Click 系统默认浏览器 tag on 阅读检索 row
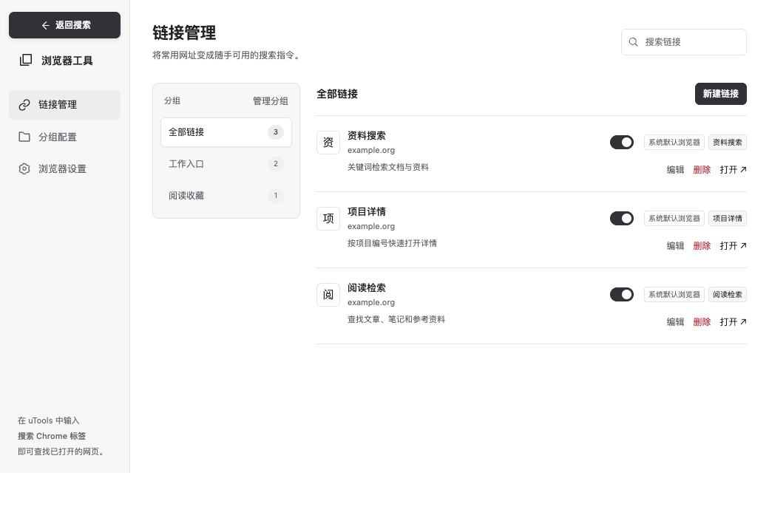The image size is (769, 532). pyautogui.click(x=674, y=294)
